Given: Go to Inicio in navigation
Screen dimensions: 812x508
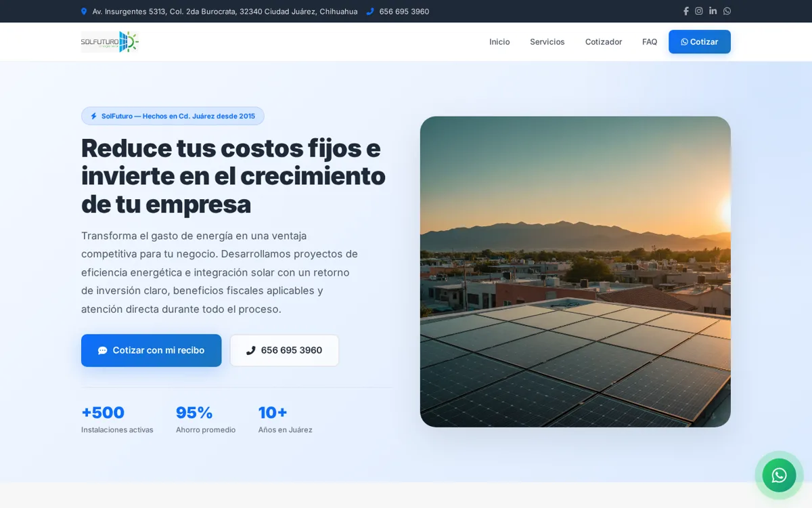Looking at the screenshot, I should pyautogui.click(x=499, y=42).
